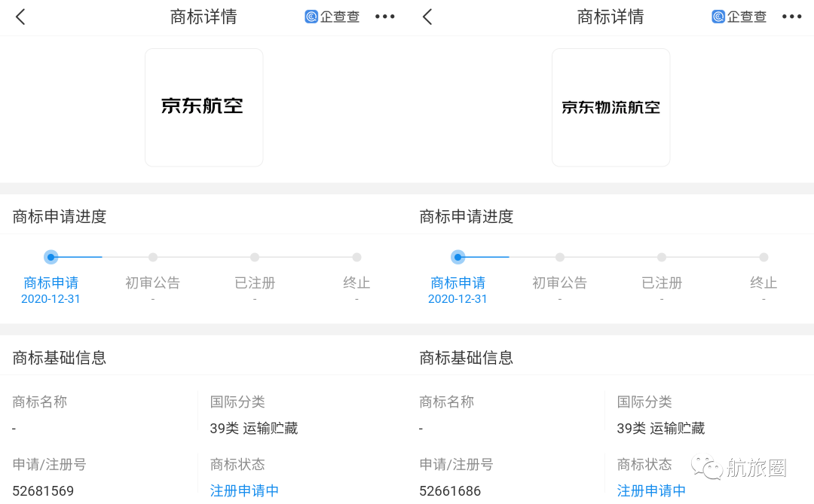Open the 京东物流航空 trademark image
814x504 pixels.
611,108
